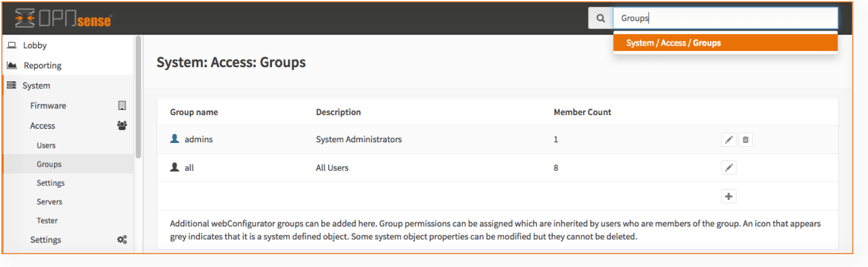Click the System server icon
The height and width of the screenshot is (267, 868).
tap(12, 85)
